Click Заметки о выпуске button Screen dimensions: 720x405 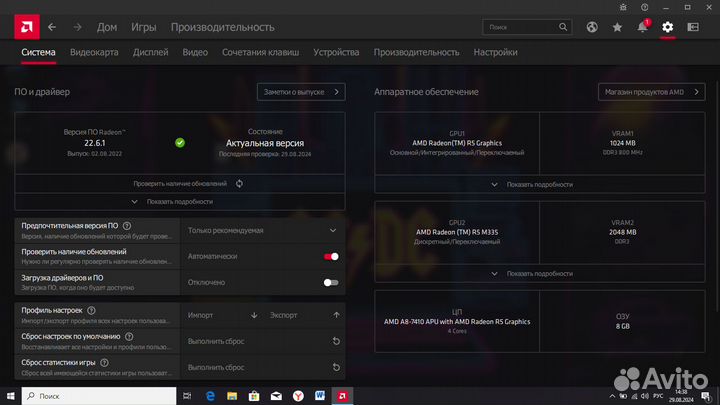300,92
